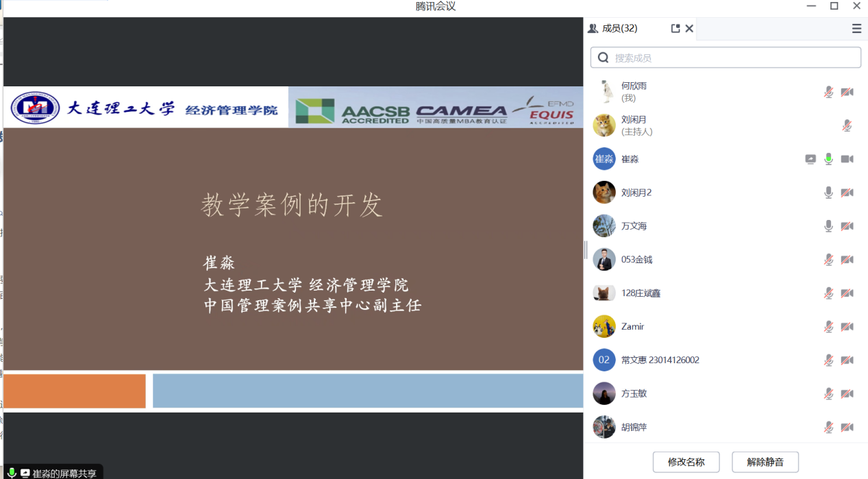868x479 pixels.
Task: Close the members panel
Action: [689, 28]
